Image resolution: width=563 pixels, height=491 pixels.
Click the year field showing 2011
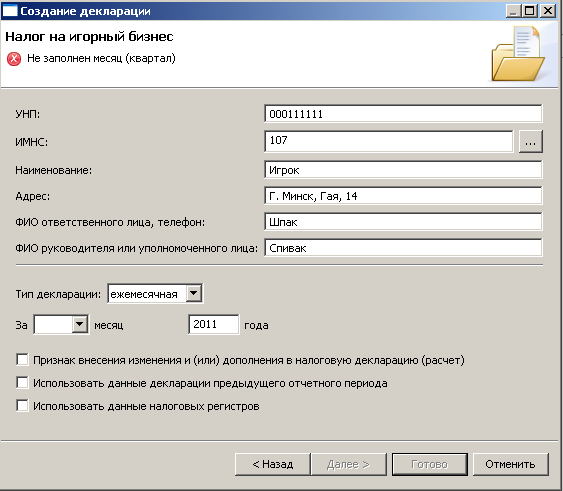coord(213,324)
